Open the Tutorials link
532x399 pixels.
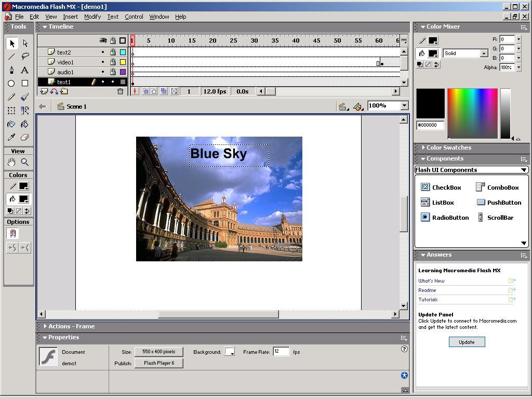428,300
